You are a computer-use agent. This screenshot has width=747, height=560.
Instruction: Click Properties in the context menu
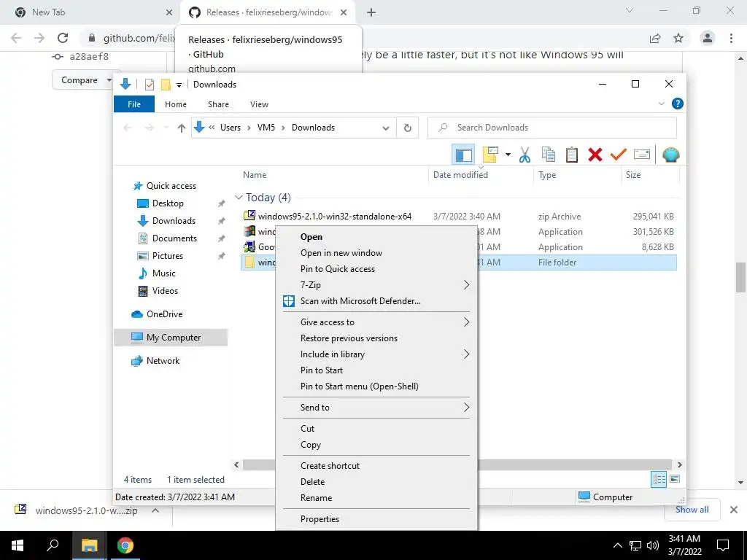(376, 519)
